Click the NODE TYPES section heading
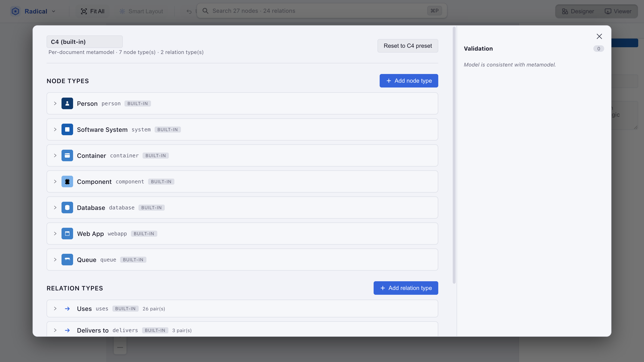This screenshot has height=362, width=644. point(68,81)
